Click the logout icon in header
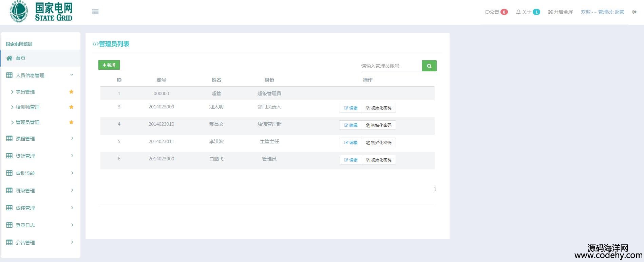This screenshot has width=644, height=262. (634, 12)
